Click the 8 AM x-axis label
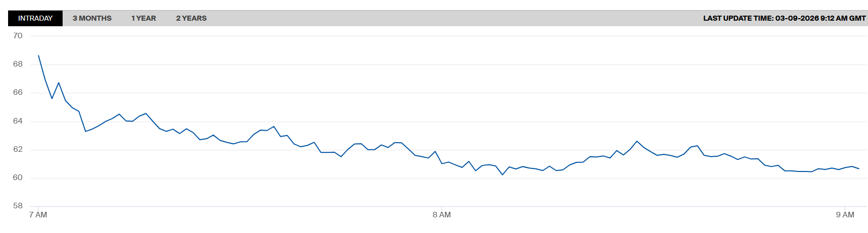The width and height of the screenshot is (868, 233). coord(441,215)
